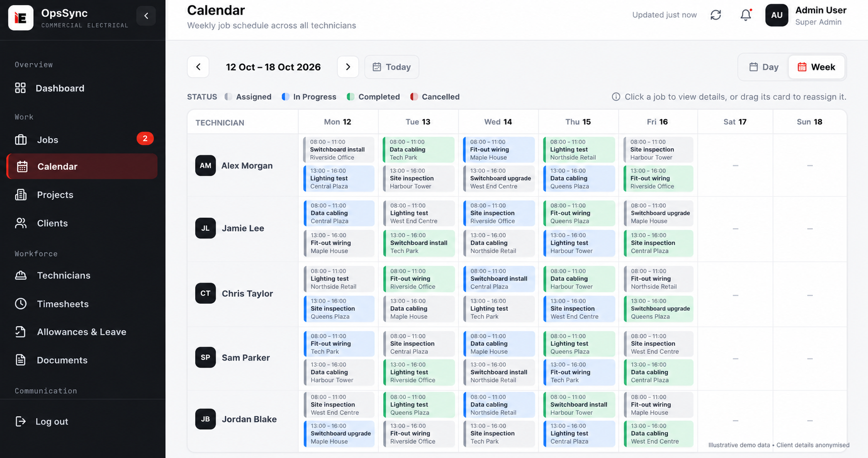Viewport: 868px width, 458px height.
Task: Open the Technicians hard hat icon
Action: [x=21, y=276]
